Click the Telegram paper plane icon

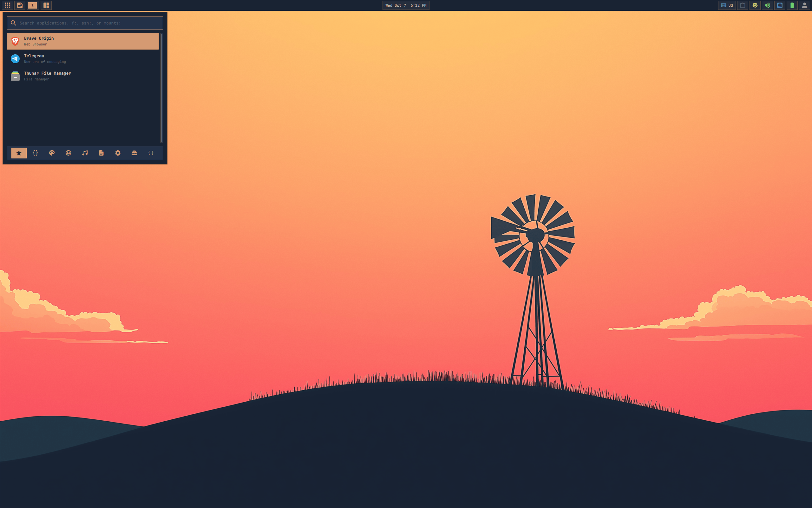(15, 58)
